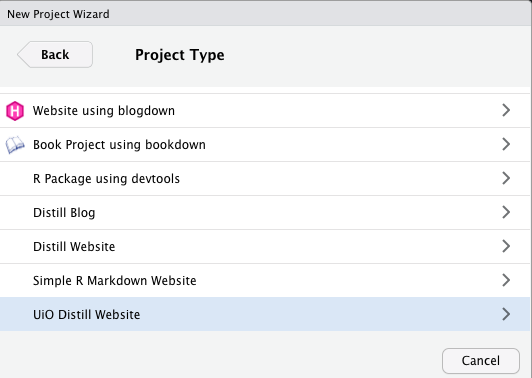
Task: Open the highlighted UiO Distill Website item
Action: coord(265,314)
